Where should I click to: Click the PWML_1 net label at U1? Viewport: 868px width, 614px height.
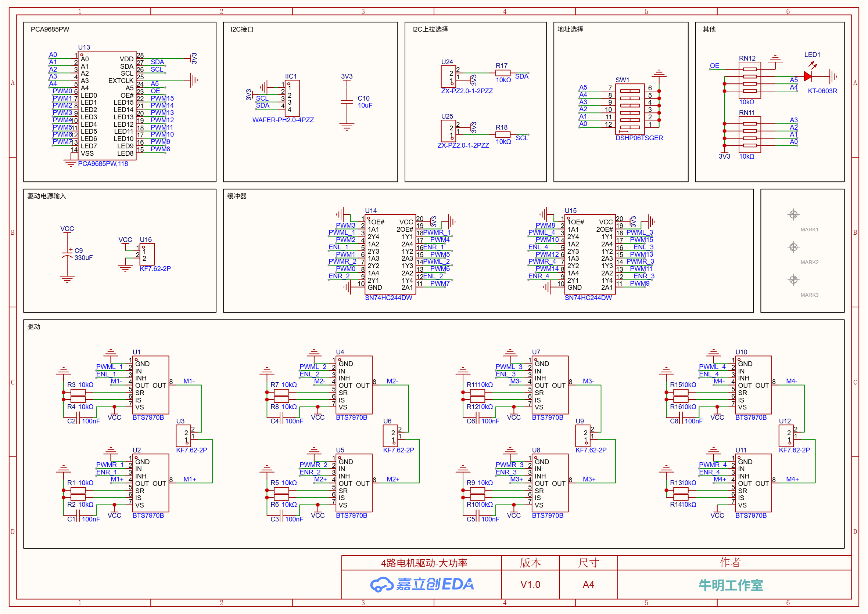(x=110, y=367)
